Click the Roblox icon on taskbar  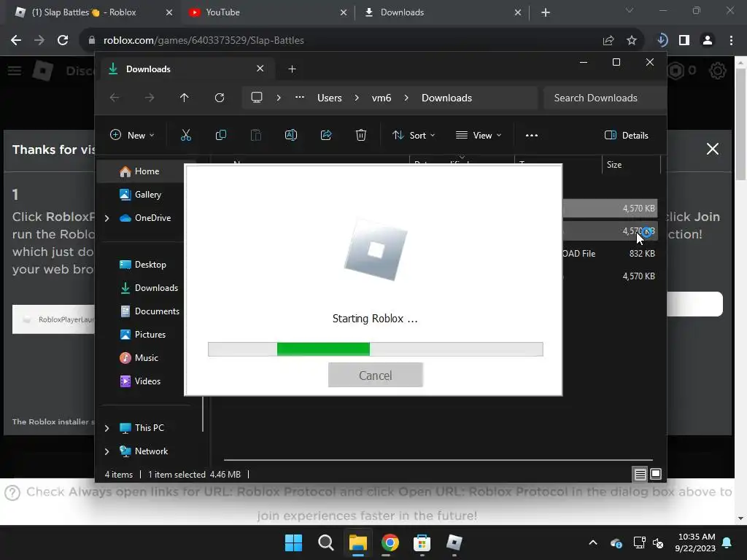454,542
